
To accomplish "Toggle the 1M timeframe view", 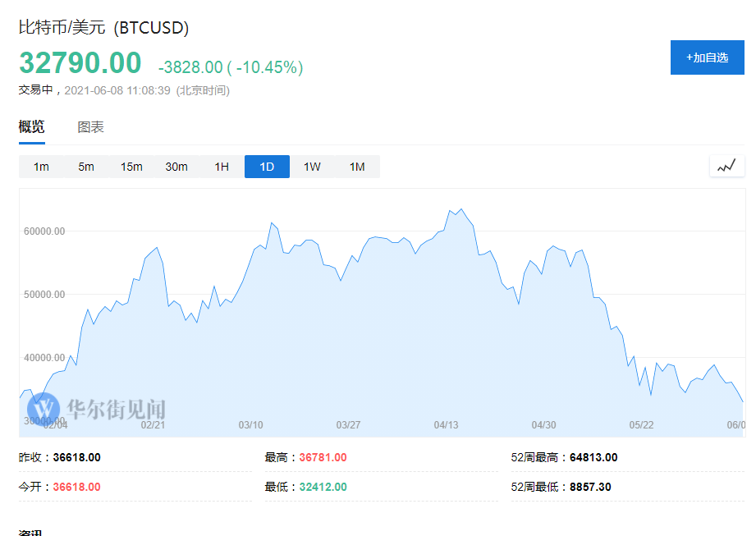I will (356, 166).
